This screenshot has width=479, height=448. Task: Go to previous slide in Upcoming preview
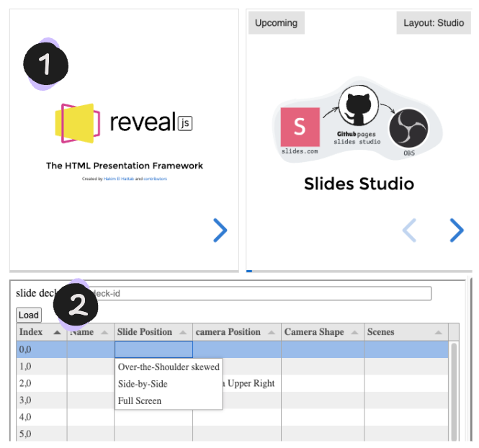click(409, 230)
